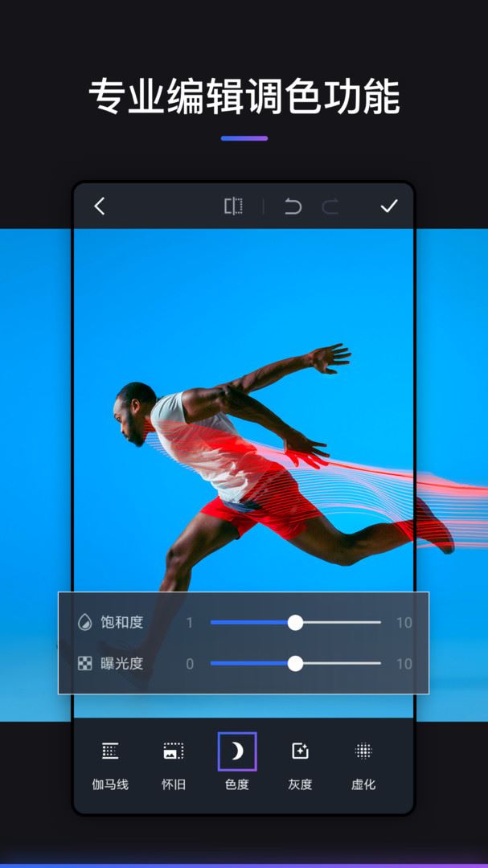Click the 色度 label
Image resolution: width=488 pixels, height=868 pixels.
point(237,784)
